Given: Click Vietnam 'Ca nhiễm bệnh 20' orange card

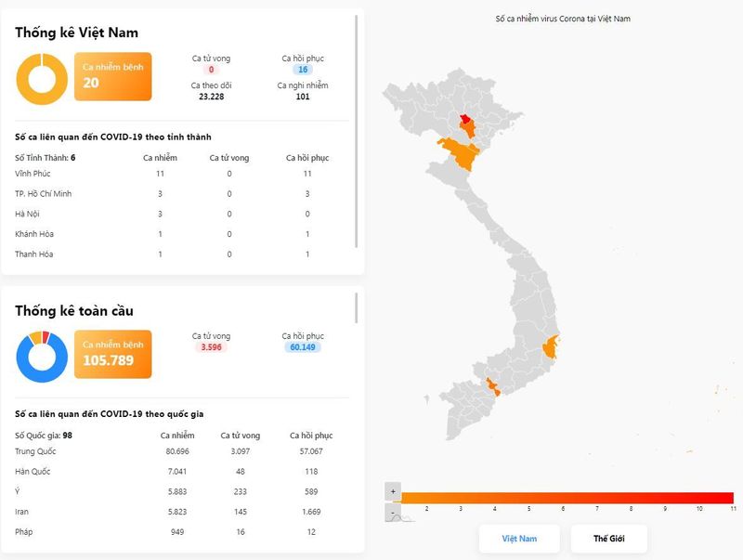Looking at the screenshot, I should coord(112,76).
